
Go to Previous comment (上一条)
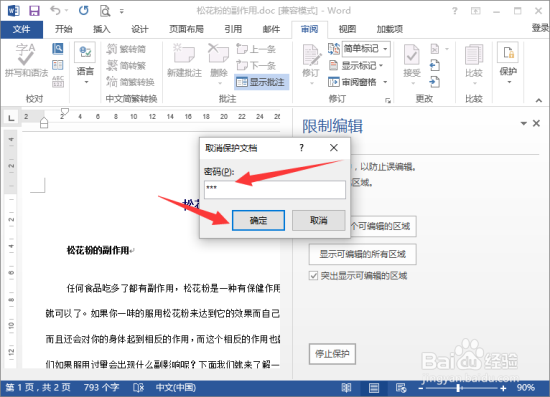(x=256, y=49)
